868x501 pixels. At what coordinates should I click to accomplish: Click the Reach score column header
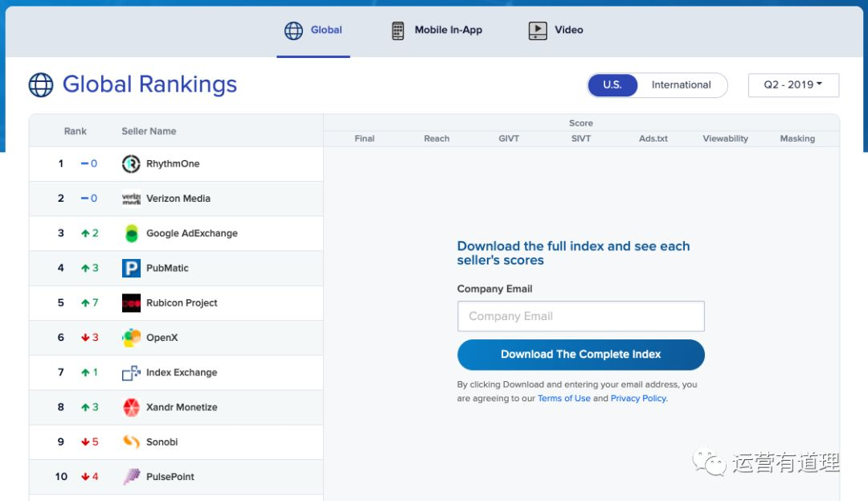point(436,138)
